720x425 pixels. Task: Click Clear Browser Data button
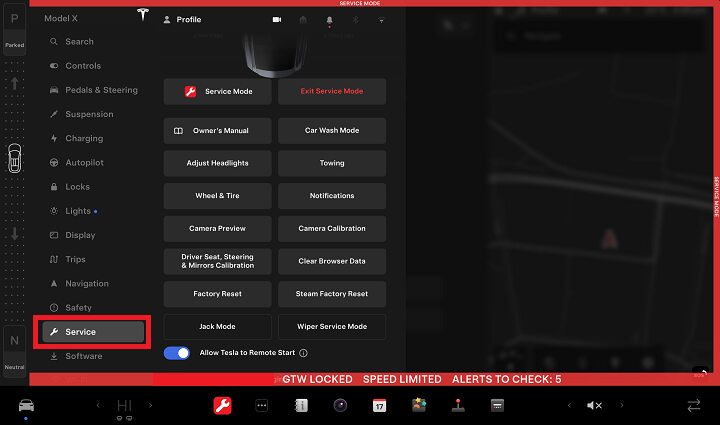tap(332, 261)
